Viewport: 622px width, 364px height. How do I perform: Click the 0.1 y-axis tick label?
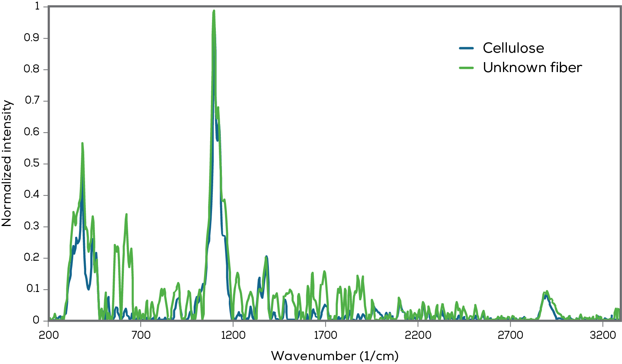click(32, 289)
